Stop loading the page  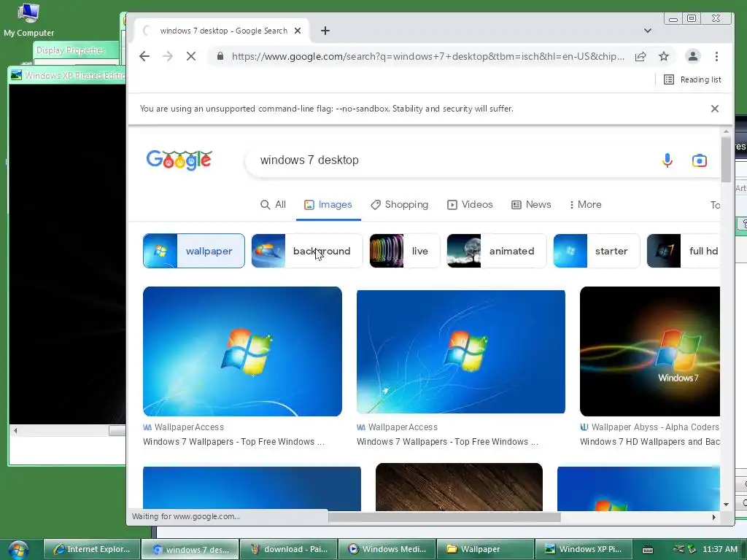[x=191, y=56]
